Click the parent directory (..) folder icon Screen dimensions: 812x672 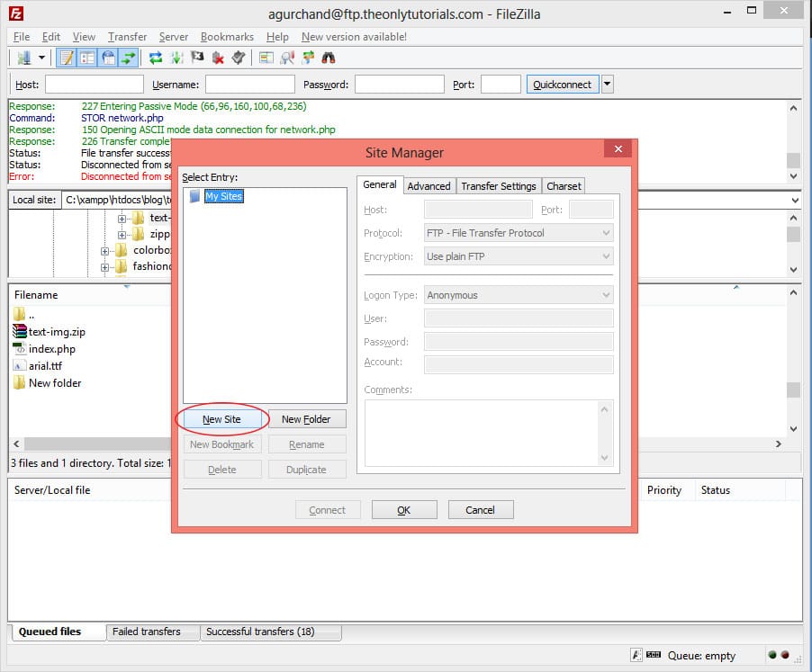coord(19,314)
